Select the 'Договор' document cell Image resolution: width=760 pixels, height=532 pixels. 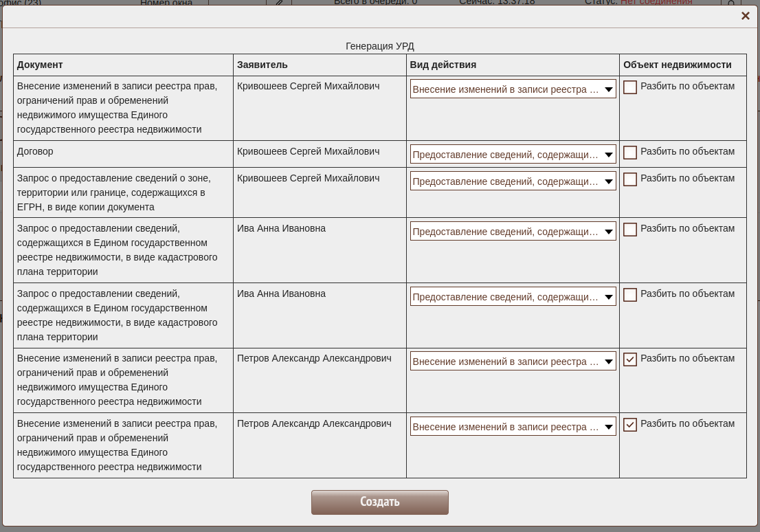[35, 151]
